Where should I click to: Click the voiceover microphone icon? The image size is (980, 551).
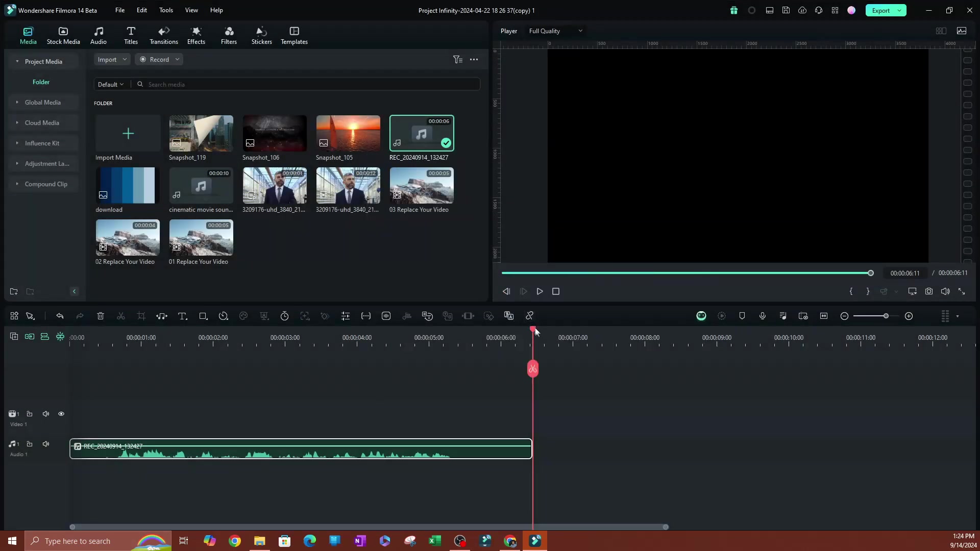pos(763,316)
